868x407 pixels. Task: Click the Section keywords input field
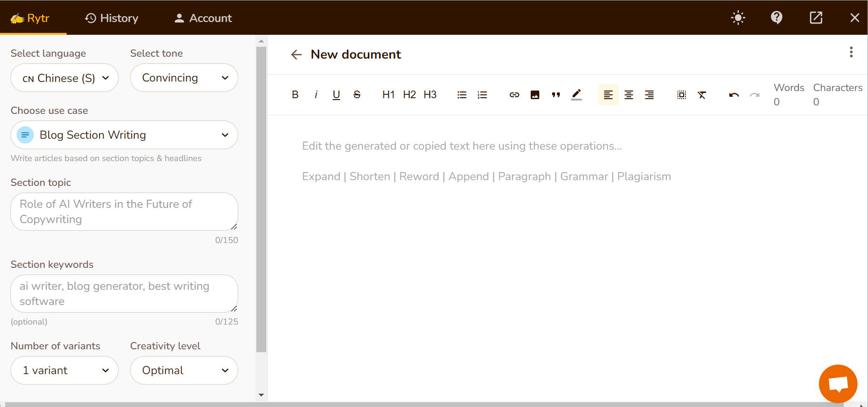point(124,294)
